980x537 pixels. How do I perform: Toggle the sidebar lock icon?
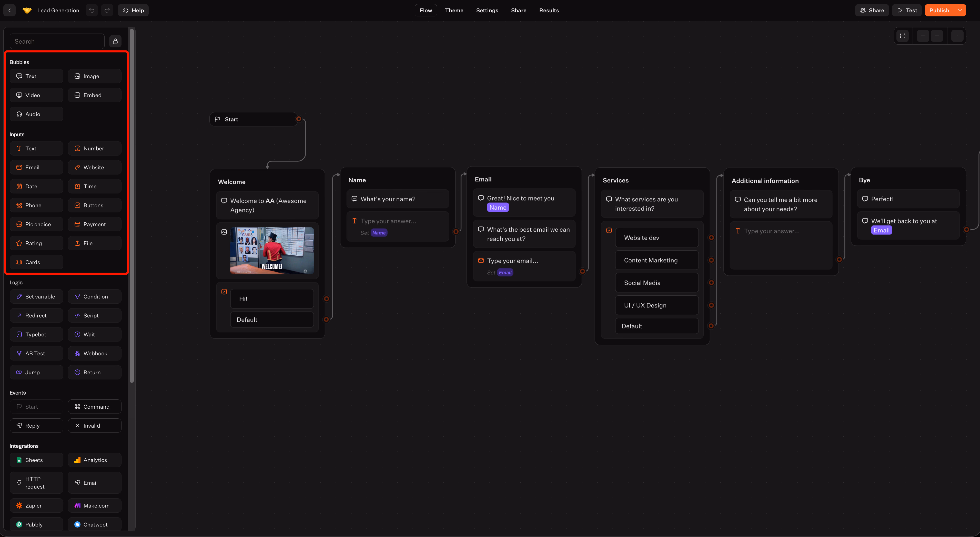[x=115, y=41]
